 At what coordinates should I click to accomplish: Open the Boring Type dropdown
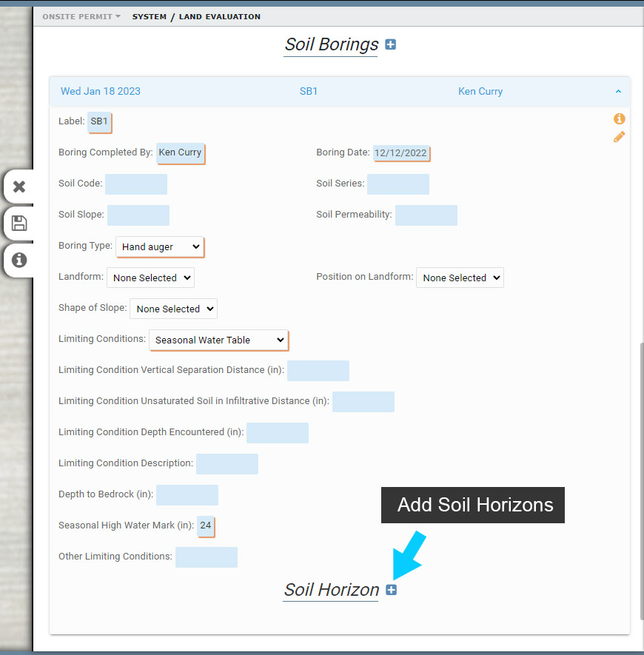(x=160, y=246)
